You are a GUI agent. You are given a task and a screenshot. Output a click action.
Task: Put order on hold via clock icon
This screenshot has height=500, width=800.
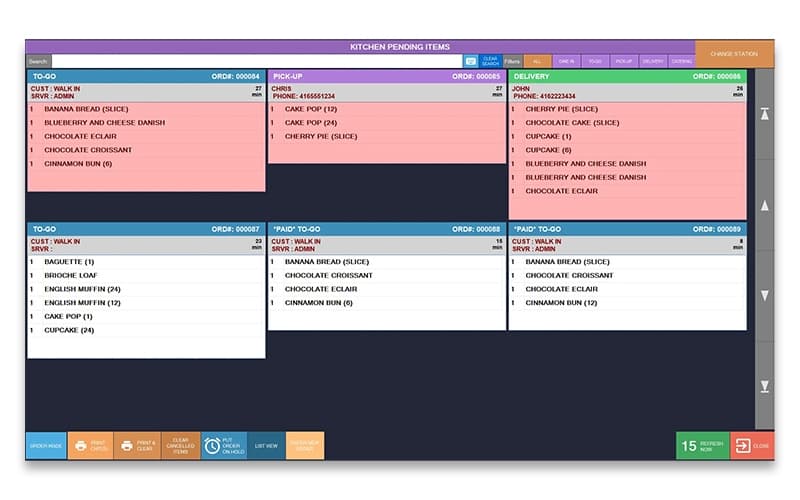pyautogui.click(x=212, y=446)
